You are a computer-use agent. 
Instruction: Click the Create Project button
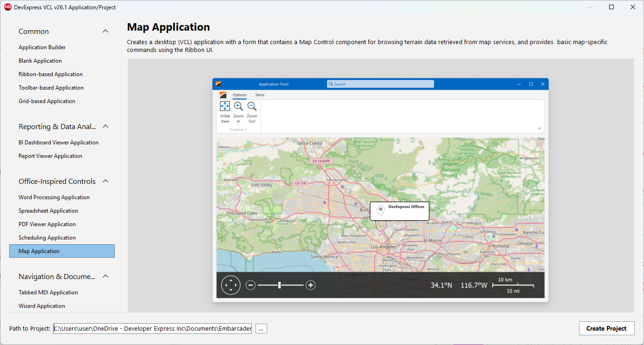pyautogui.click(x=606, y=328)
